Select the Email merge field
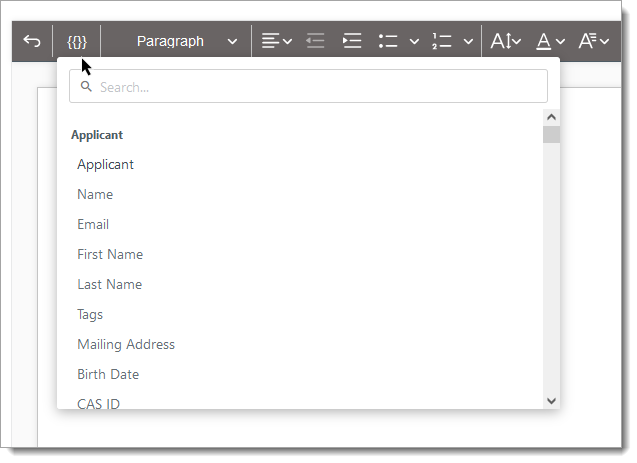This screenshot has width=637, height=463. (93, 225)
